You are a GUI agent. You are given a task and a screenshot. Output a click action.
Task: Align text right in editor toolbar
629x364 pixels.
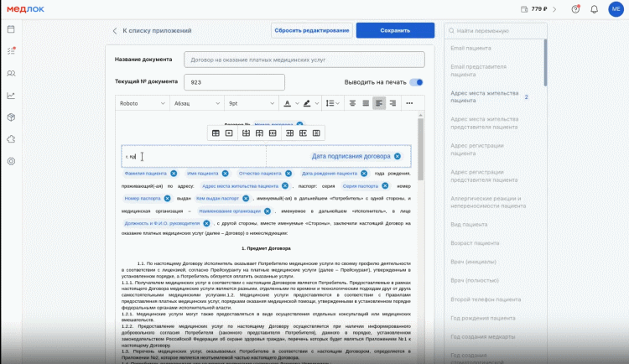pos(392,103)
